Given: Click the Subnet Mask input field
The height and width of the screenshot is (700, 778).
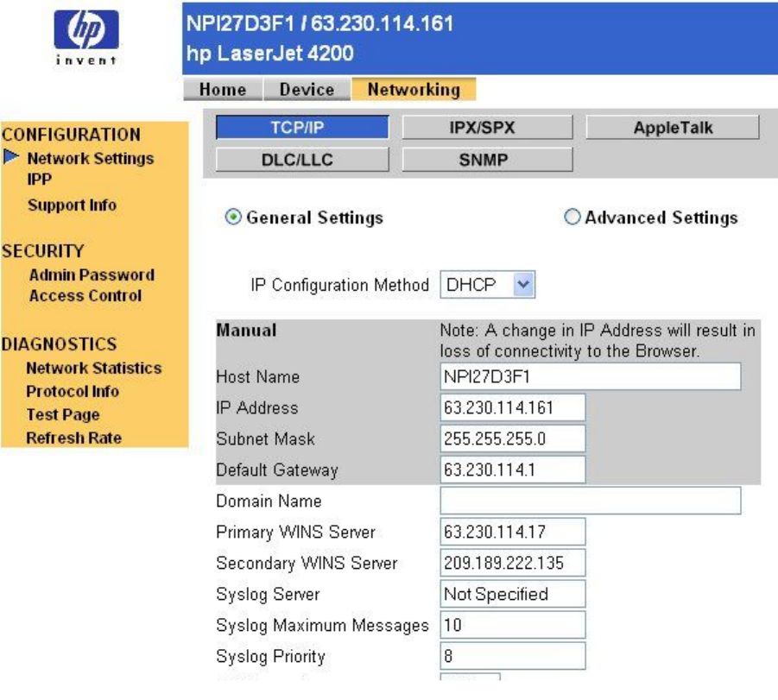Looking at the screenshot, I should (513, 438).
